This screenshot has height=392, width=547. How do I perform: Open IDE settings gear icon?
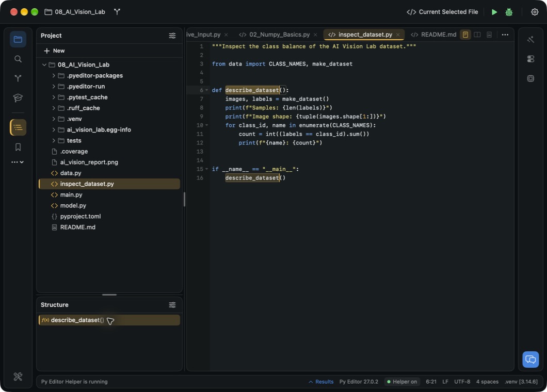(535, 12)
